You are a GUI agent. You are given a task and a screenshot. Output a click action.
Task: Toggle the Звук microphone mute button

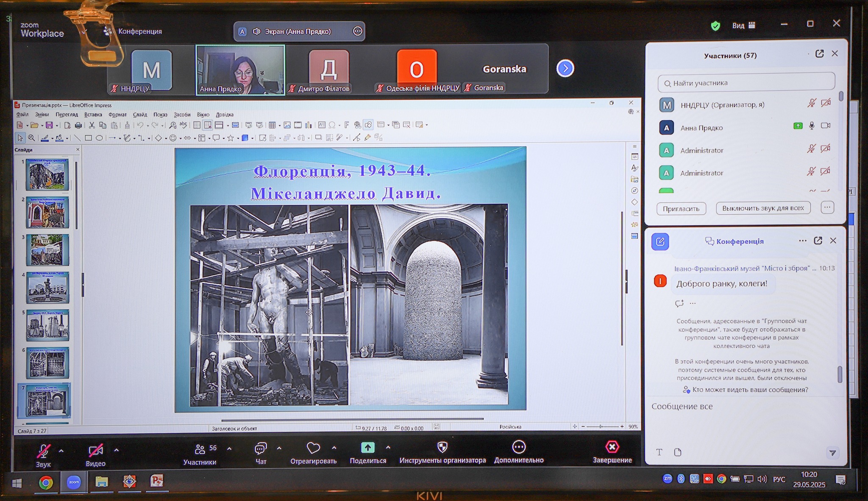pos(43,455)
